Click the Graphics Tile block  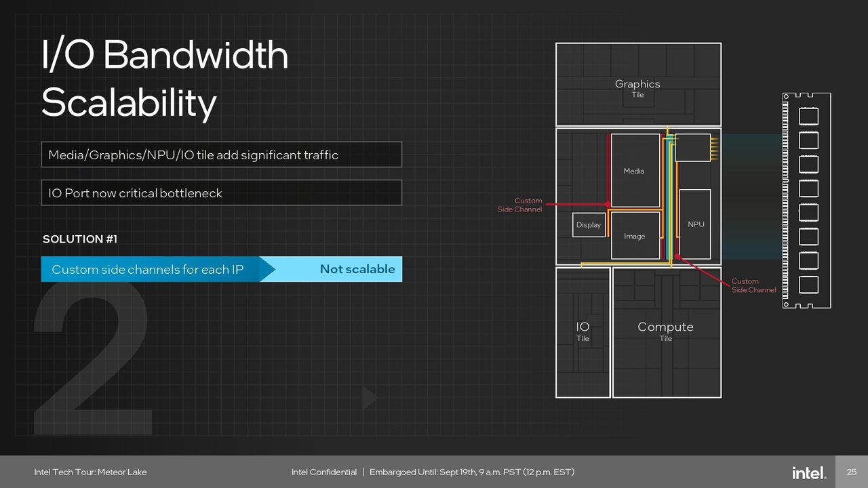pos(638,85)
